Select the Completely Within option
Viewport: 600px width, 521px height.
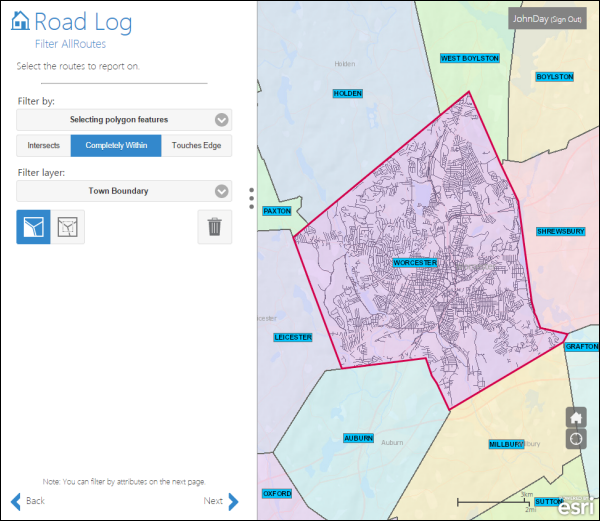[x=116, y=146]
